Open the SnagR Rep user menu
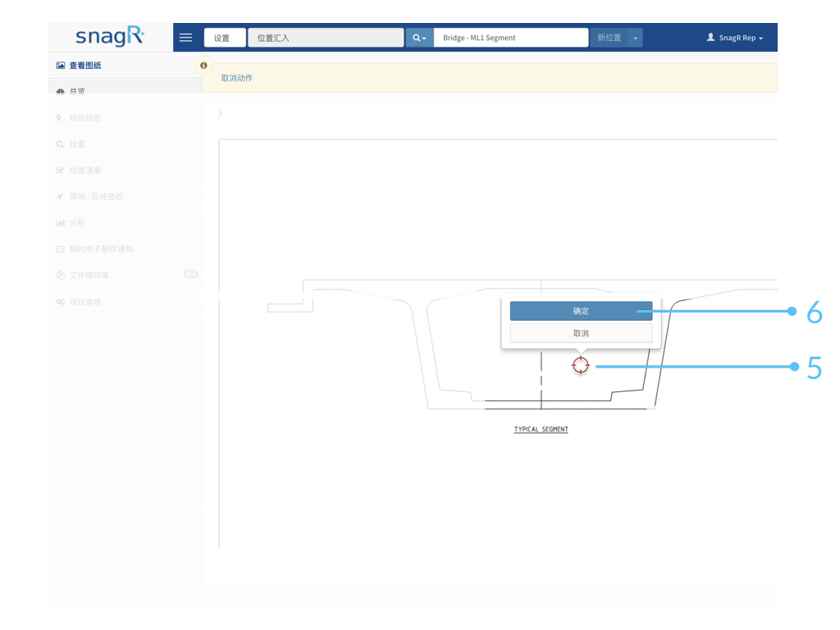 pyautogui.click(x=734, y=38)
